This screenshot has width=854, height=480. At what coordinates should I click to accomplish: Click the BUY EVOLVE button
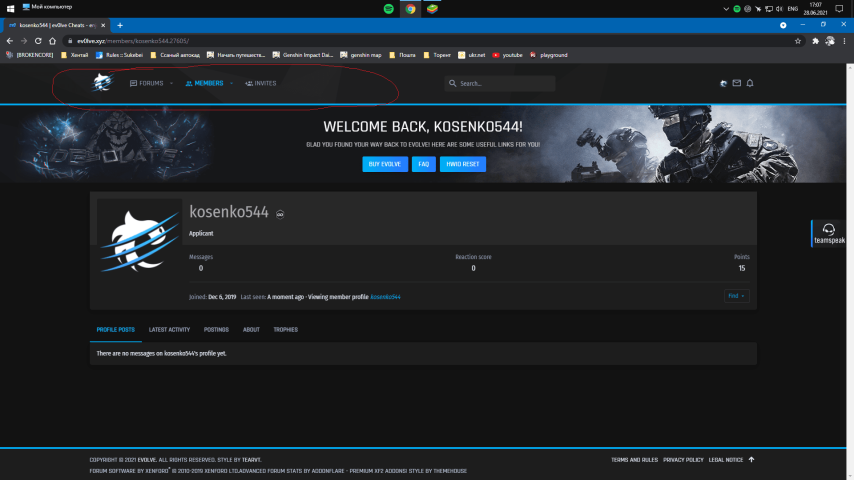coord(385,164)
